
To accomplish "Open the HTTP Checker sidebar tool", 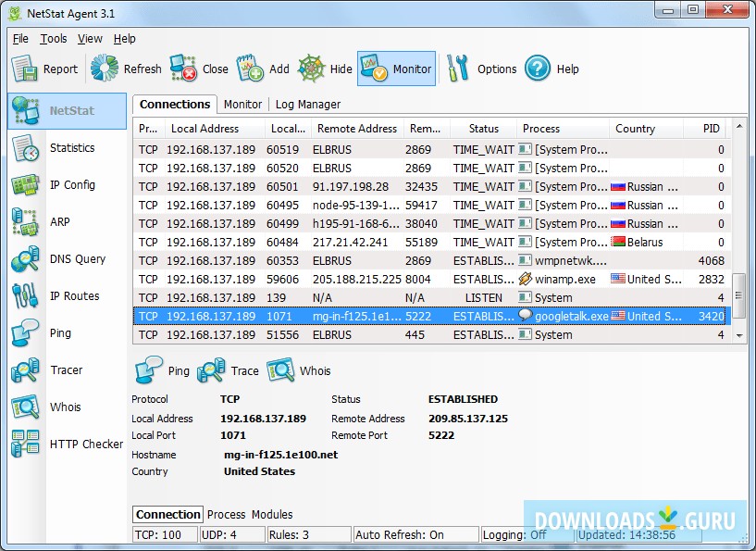I will point(67,444).
